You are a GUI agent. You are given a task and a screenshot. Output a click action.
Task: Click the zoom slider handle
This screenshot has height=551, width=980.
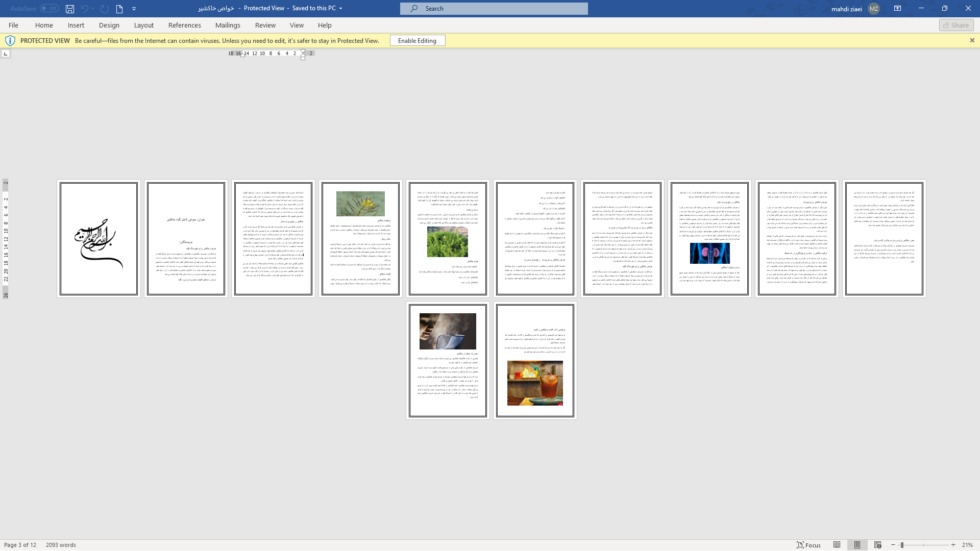[902, 545]
